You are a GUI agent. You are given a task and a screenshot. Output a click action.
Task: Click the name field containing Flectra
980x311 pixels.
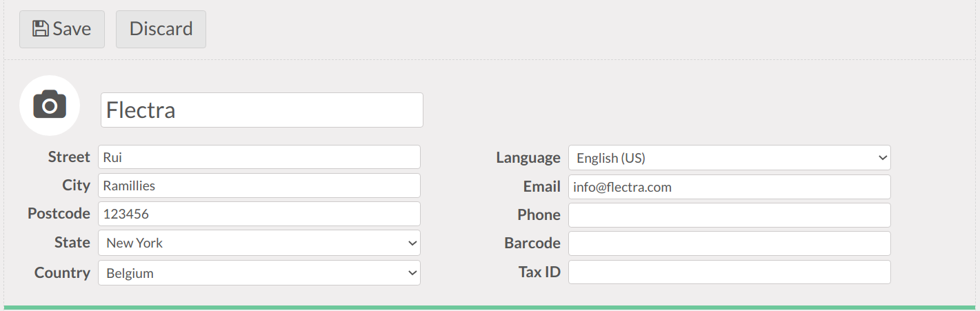coord(261,110)
